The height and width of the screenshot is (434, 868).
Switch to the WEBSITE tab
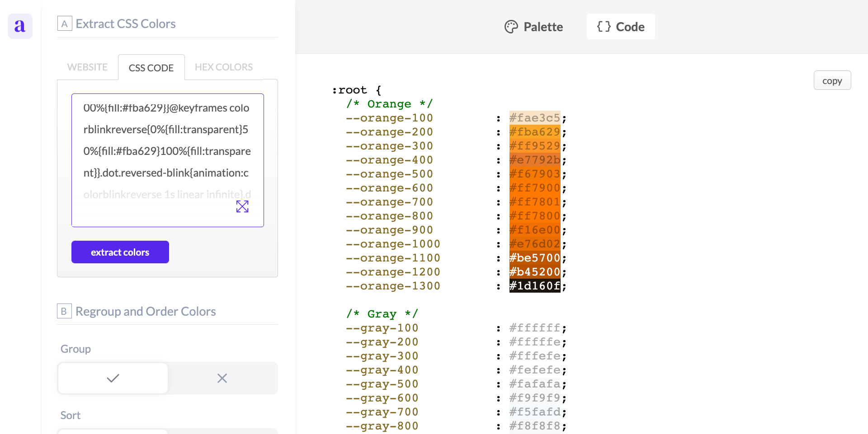point(87,67)
